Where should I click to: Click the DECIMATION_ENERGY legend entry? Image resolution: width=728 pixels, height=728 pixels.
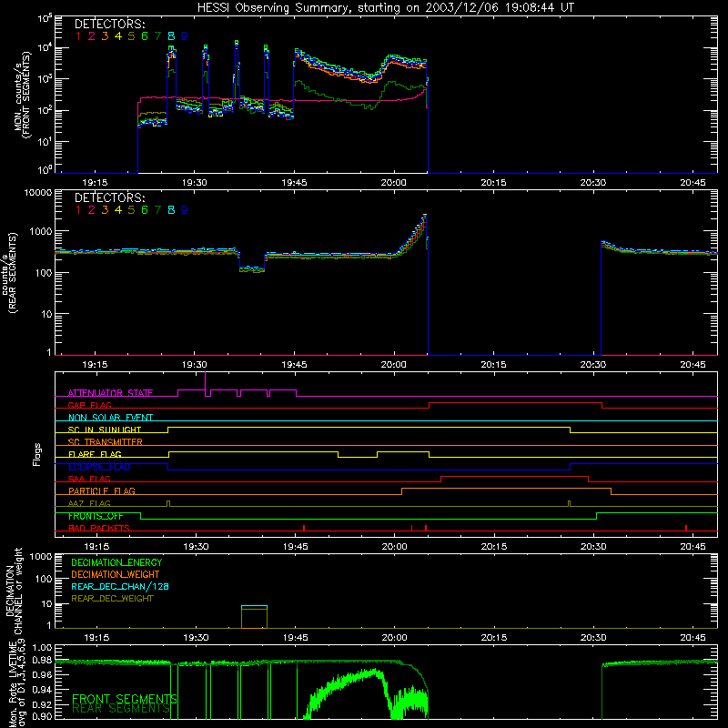tap(116, 562)
